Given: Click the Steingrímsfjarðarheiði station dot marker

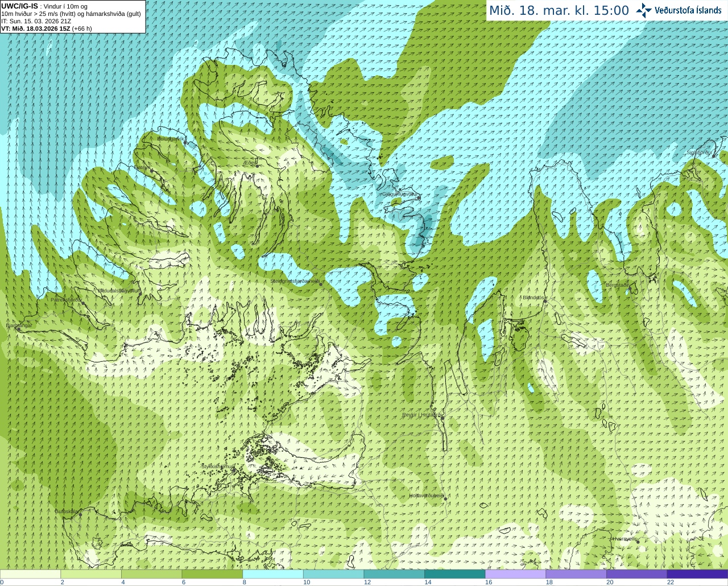Looking at the screenshot, I should 321,284.
